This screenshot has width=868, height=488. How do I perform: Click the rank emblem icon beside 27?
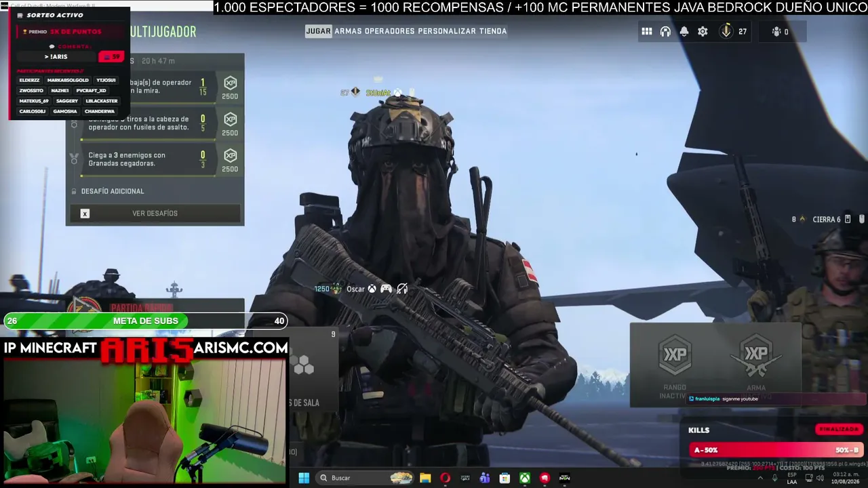point(726,31)
